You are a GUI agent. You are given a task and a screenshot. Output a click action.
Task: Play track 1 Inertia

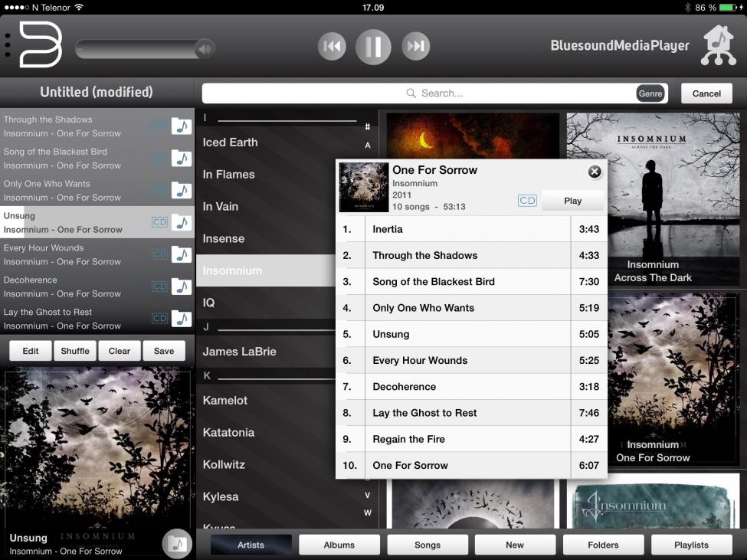click(x=472, y=229)
